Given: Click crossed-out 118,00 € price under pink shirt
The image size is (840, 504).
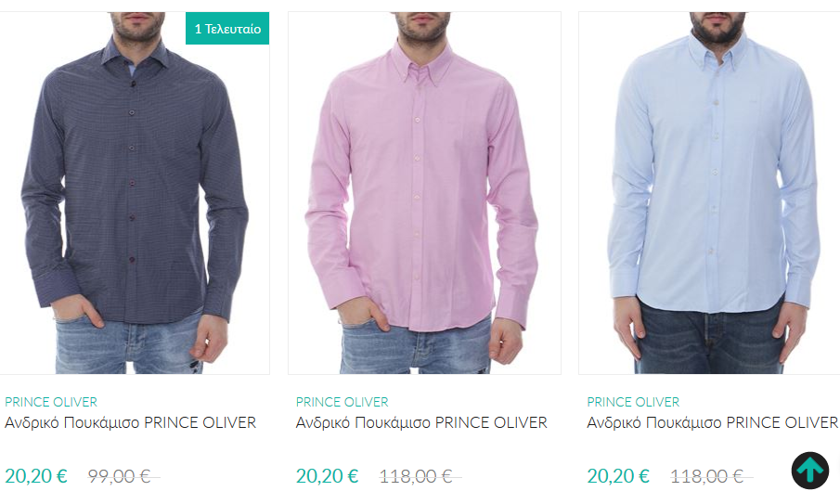Looking at the screenshot, I should 420,476.
